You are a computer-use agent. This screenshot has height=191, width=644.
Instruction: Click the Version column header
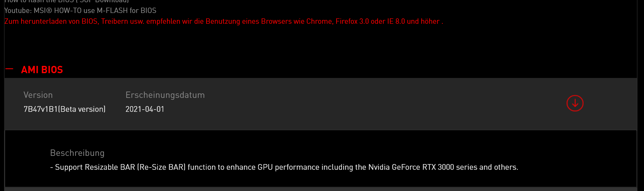click(x=38, y=94)
